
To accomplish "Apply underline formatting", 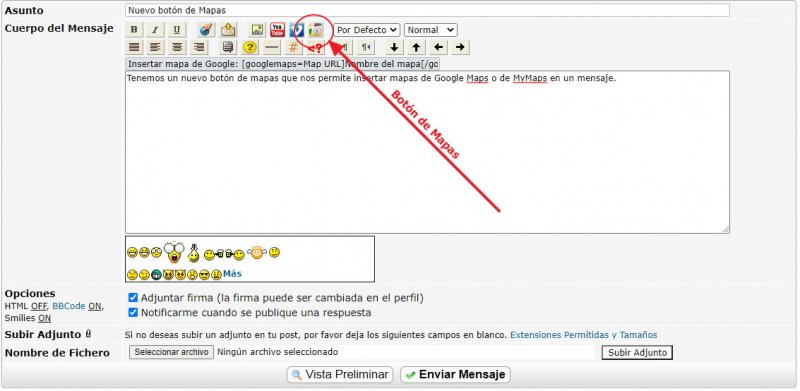I will tap(177, 30).
